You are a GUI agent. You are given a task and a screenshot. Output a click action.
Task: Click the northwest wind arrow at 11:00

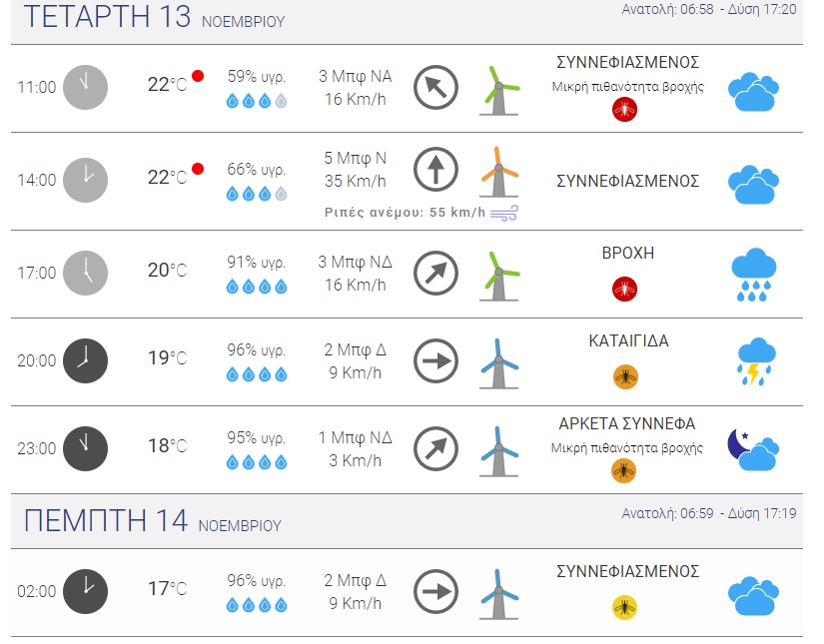coord(435,87)
